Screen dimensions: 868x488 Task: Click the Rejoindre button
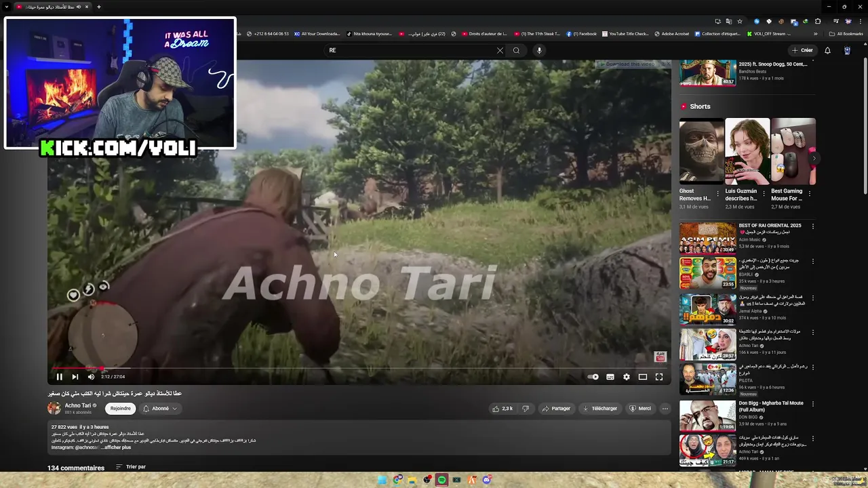(121, 409)
